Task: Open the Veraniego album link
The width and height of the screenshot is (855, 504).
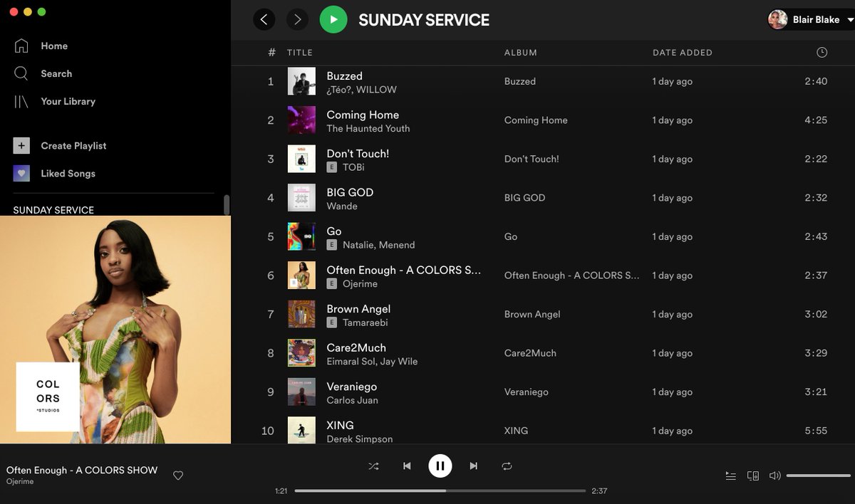Action: [x=526, y=392]
